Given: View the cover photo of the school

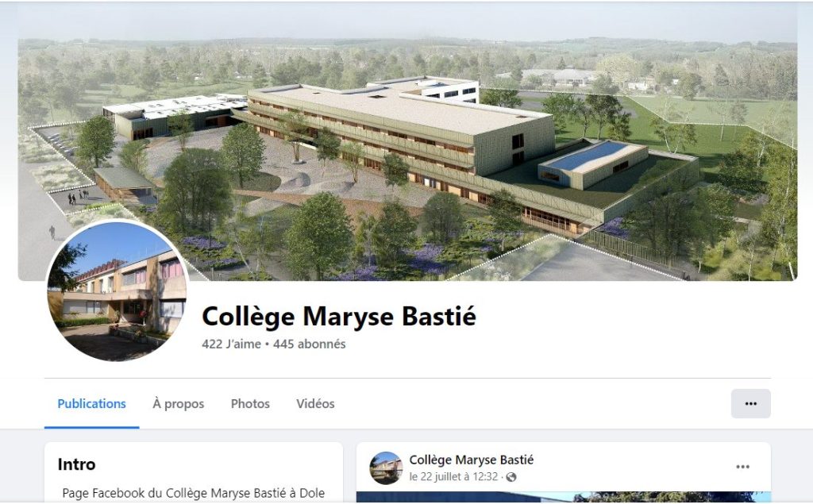Looking at the screenshot, I should coord(407,141).
